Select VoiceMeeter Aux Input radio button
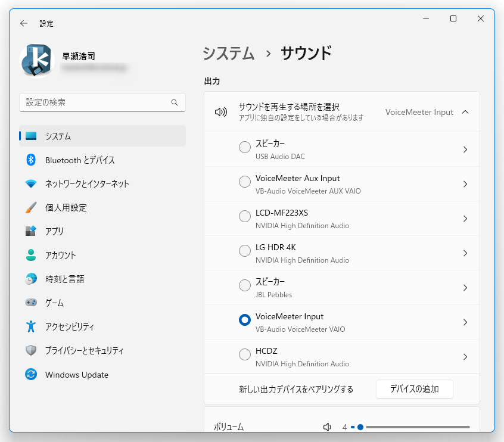 pos(245,182)
